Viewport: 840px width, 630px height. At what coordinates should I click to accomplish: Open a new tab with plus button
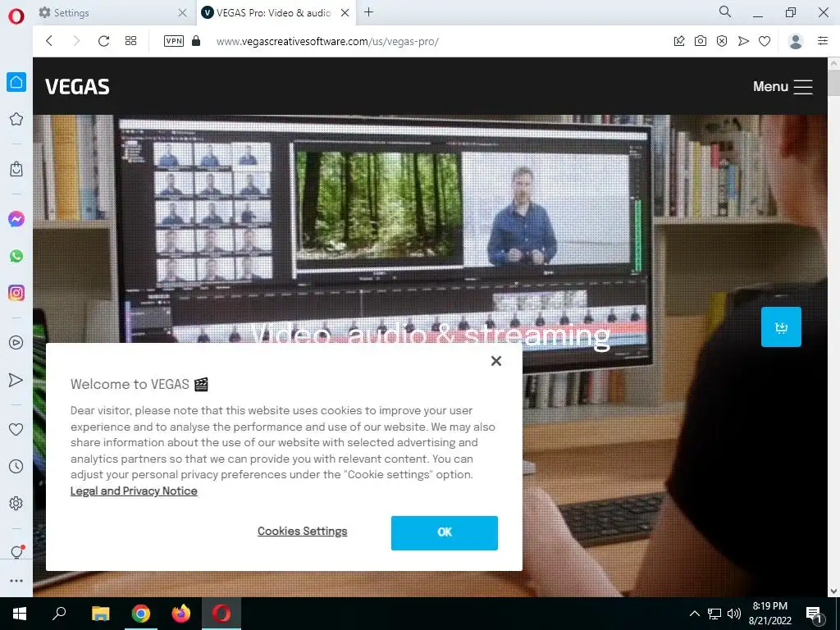tap(368, 12)
